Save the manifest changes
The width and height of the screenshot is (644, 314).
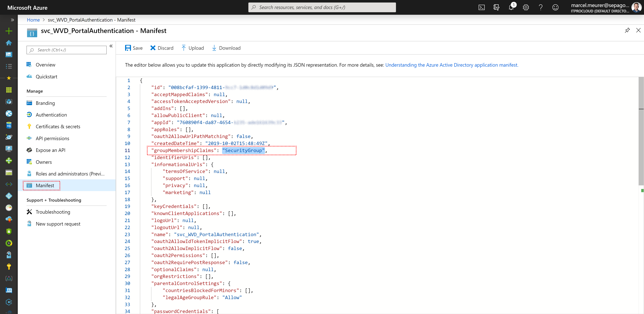134,48
